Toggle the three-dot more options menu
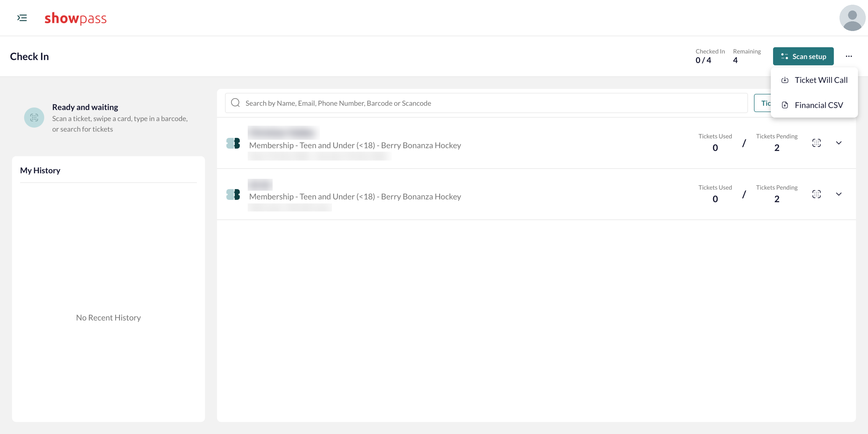The height and width of the screenshot is (434, 868). pyautogui.click(x=848, y=56)
